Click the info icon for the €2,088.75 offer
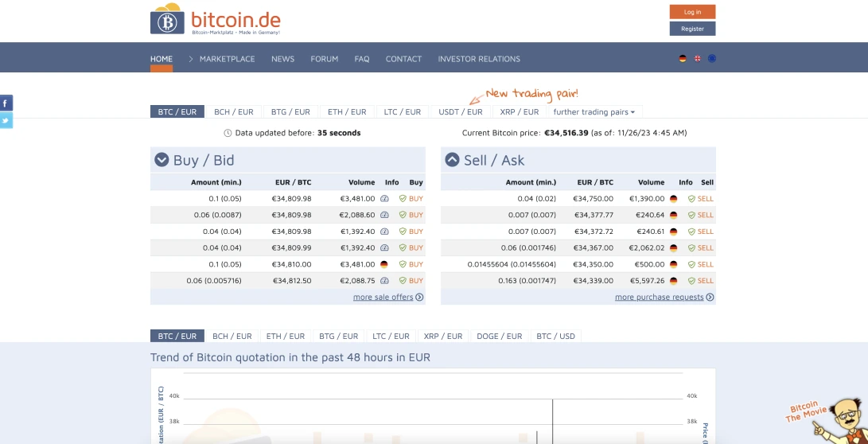 click(385, 281)
